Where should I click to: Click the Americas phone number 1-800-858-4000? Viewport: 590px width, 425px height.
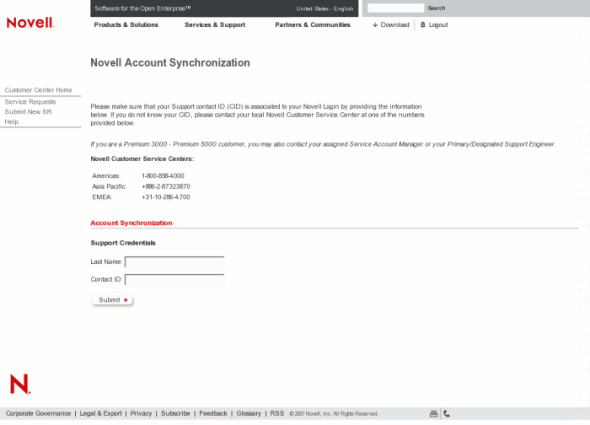[163, 176]
